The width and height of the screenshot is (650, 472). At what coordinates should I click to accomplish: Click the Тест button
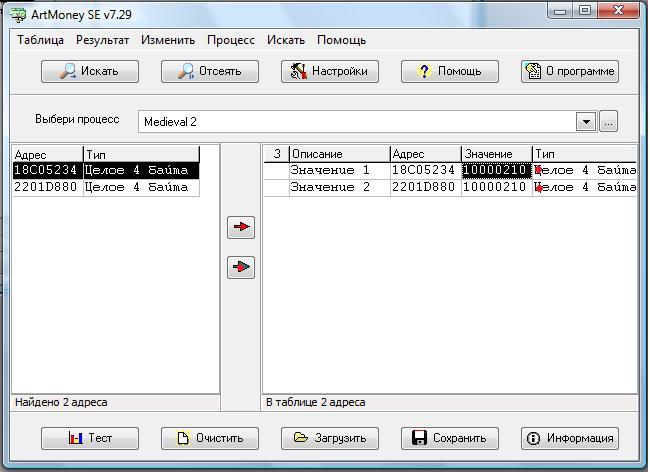(89, 438)
